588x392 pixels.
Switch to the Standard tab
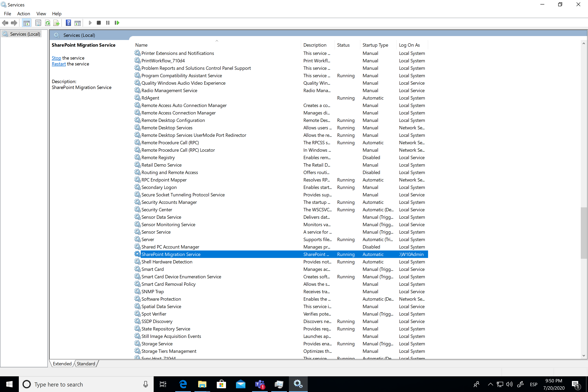click(86, 364)
